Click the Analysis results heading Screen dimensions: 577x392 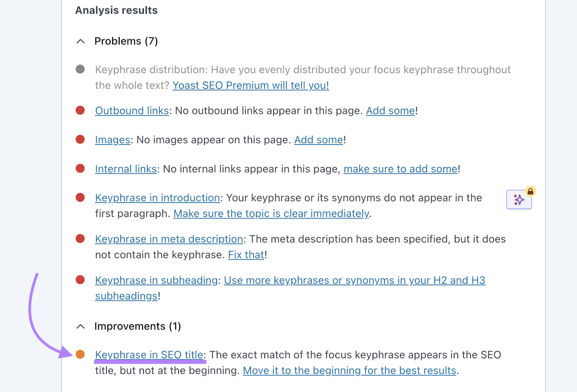(116, 10)
